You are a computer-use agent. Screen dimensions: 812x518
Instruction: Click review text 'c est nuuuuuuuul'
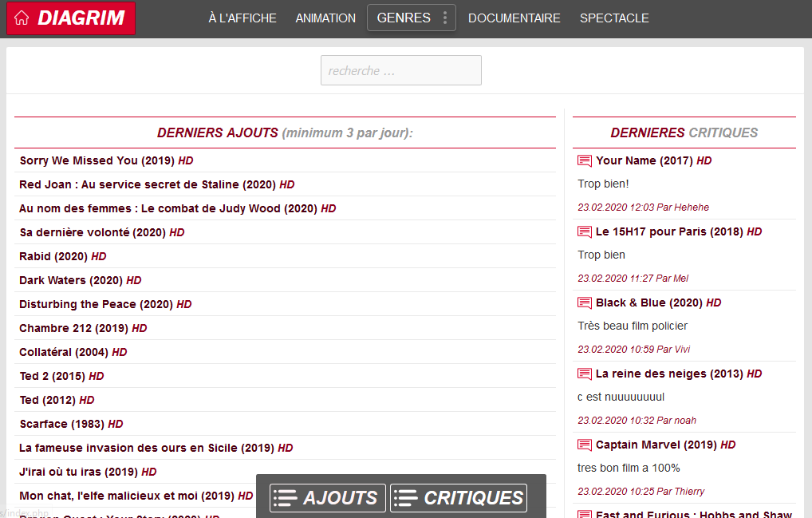[x=621, y=397]
